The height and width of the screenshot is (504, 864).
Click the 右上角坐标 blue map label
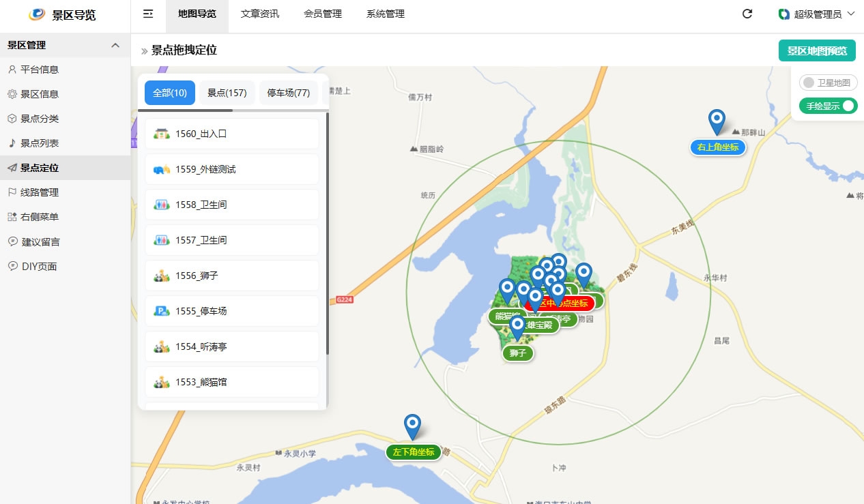pyautogui.click(x=718, y=147)
